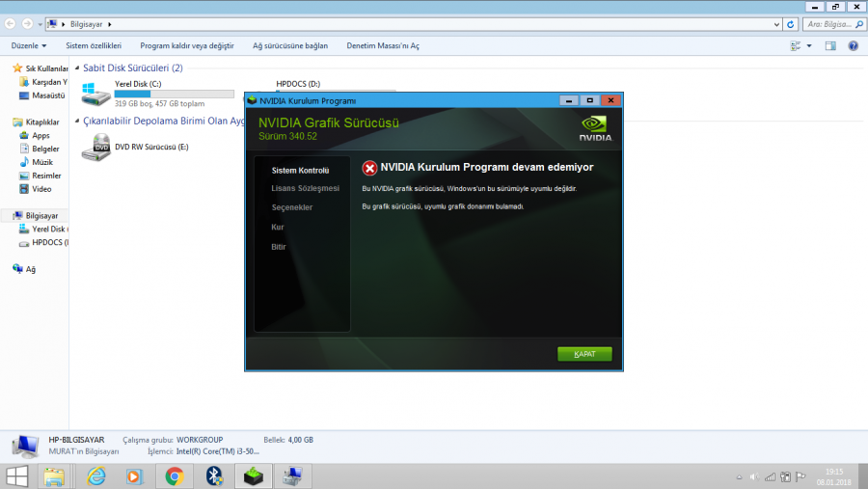Open network signal tray icon
868x489 pixels.
(770, 476)
